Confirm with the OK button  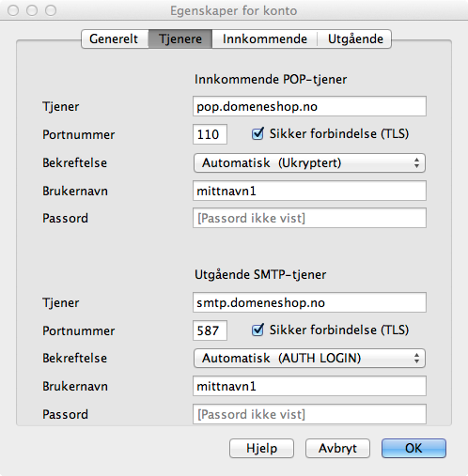(413, 449)
